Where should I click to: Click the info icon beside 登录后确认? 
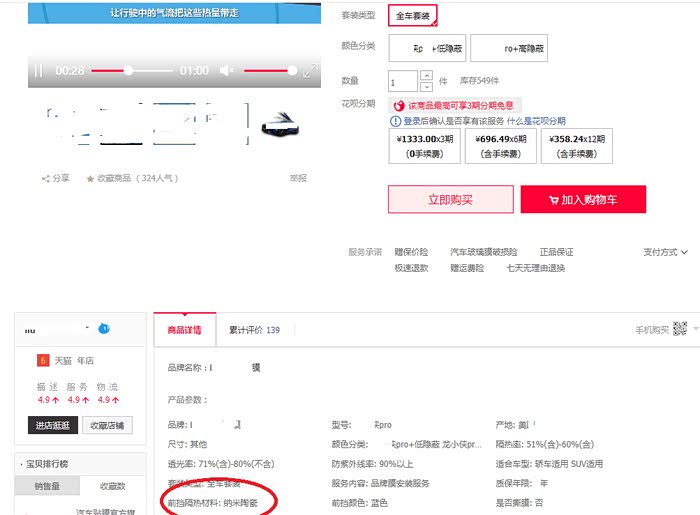coord(395,121)
